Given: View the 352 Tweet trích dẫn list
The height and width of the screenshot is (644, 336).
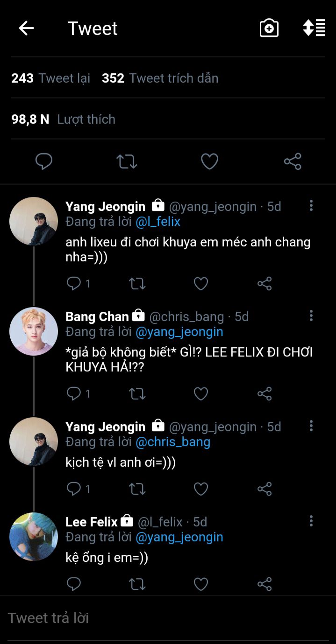Looking at the screenshot, I should [x=160, y=78].
